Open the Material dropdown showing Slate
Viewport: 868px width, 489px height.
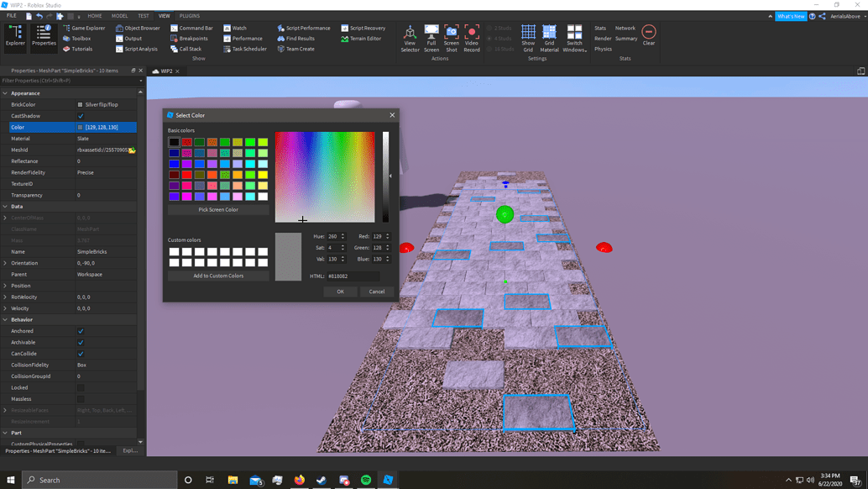click(105, 138)
